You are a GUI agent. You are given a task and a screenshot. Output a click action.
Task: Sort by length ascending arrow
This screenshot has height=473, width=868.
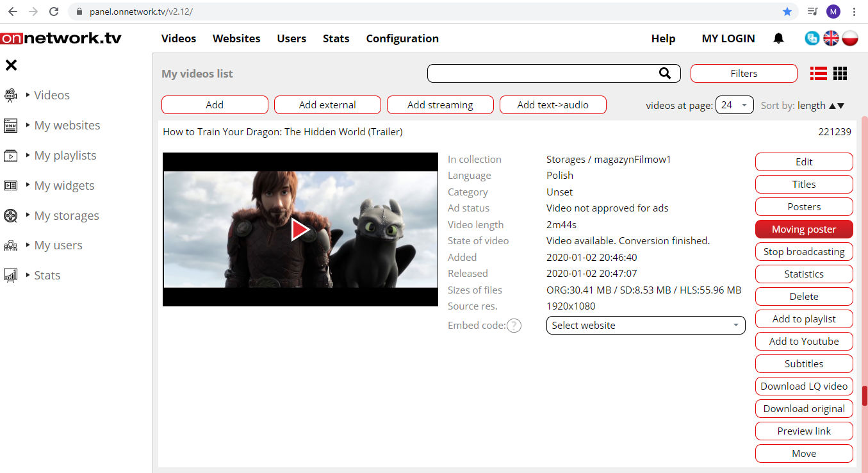pyautogui.click(x=832, y=106)
